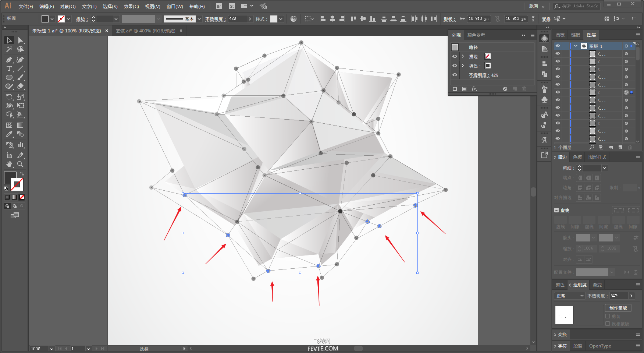Screen dimensions: 644x353
Task: Toggle 剪切 clip checkbox in Transparency panel
Action: coord(608,316)
